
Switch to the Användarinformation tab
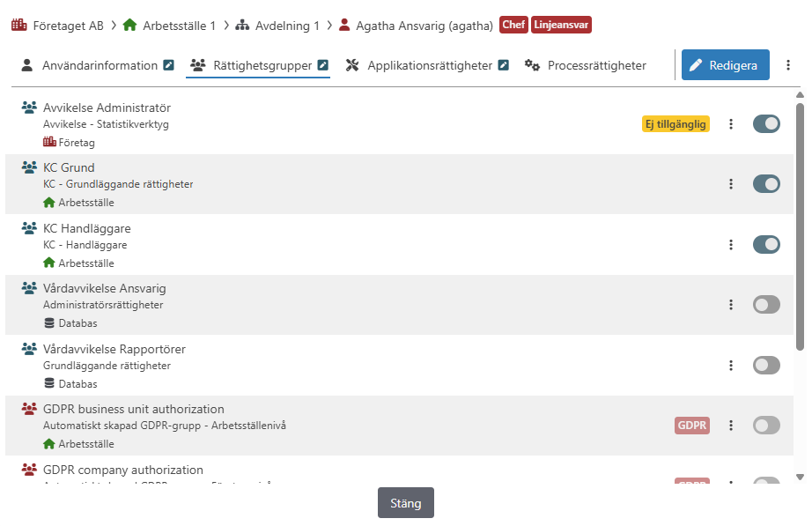(98, 65)
